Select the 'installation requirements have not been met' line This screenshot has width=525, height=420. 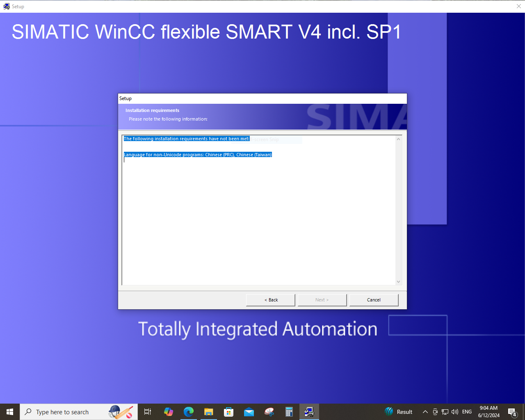[187, 139]
